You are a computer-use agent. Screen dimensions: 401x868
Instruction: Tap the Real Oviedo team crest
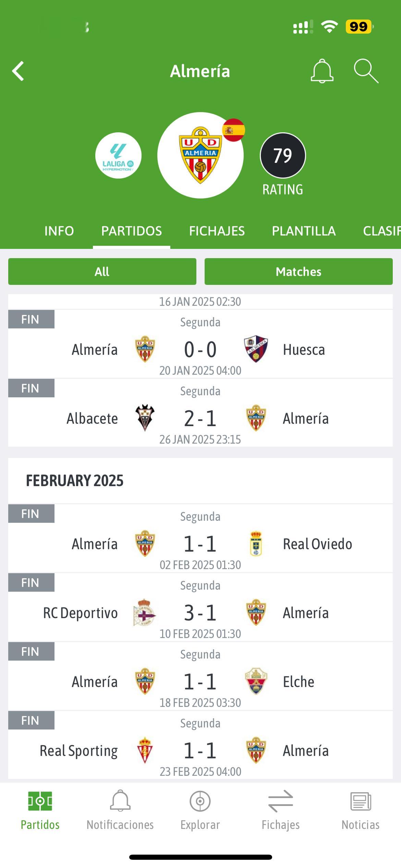[256, 544]
